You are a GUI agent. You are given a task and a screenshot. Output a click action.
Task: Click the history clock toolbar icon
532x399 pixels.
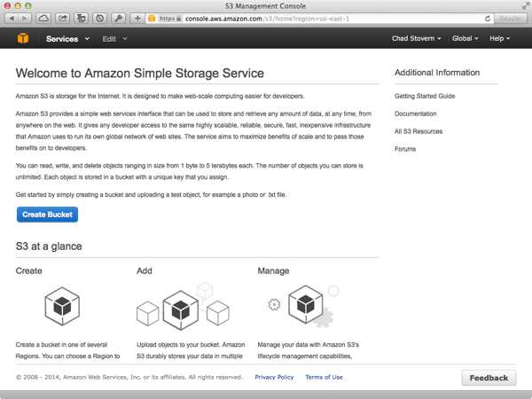coord(99,19)
